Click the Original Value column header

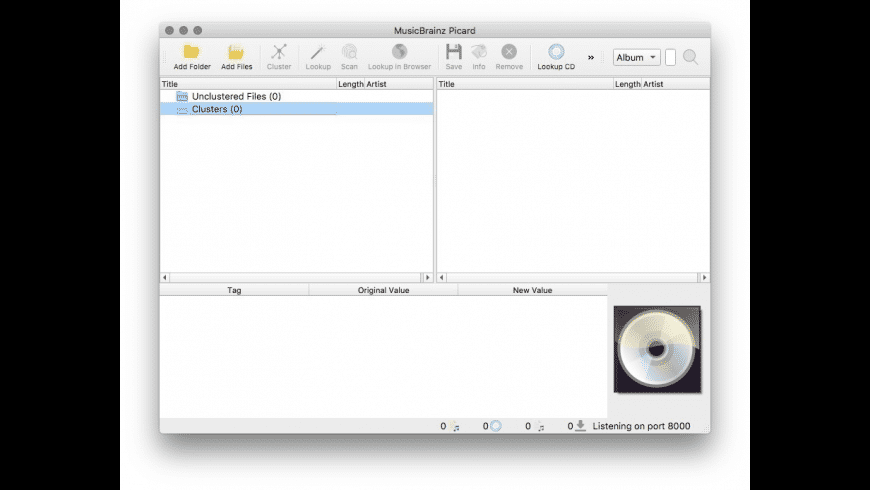(383, 290)
